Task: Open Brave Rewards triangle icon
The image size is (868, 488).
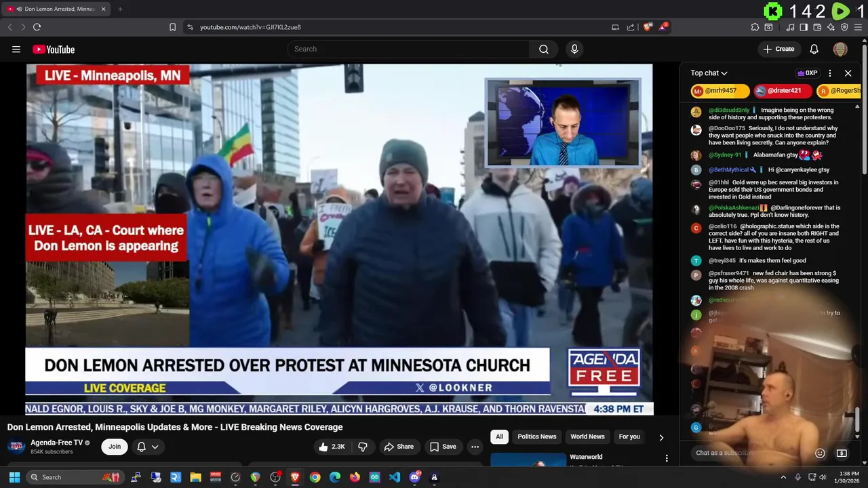Action: pyautogui.click(x=664, y=27)
